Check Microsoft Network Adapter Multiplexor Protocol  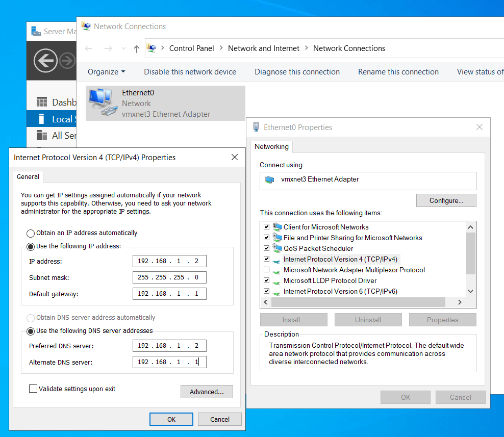click(266, 270)
